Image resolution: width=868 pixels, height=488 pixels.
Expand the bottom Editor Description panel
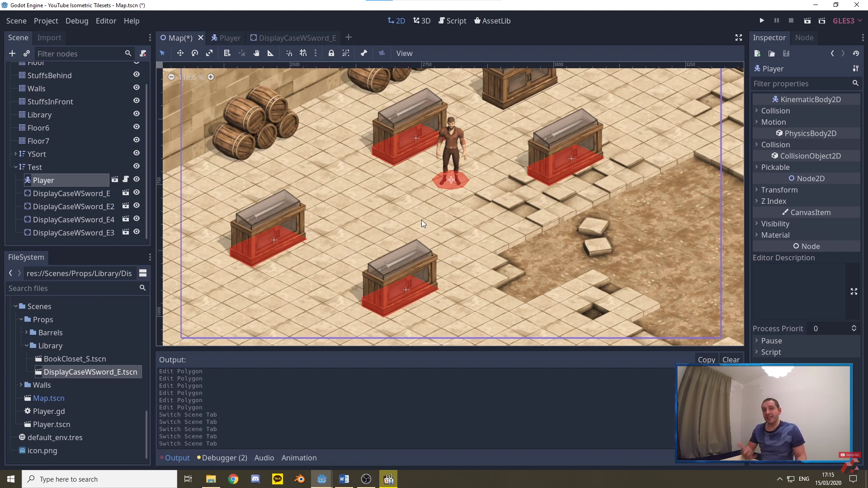pos(854,292)
